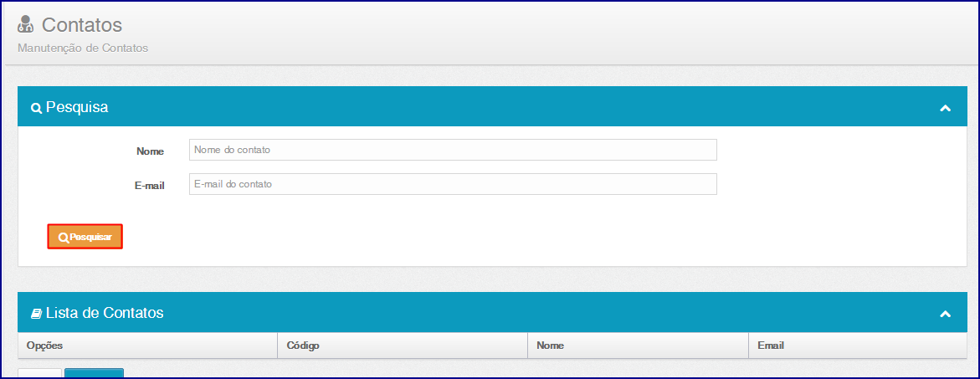Click the Pesquisa panel title
980x379 pixels.
point(77,107)
